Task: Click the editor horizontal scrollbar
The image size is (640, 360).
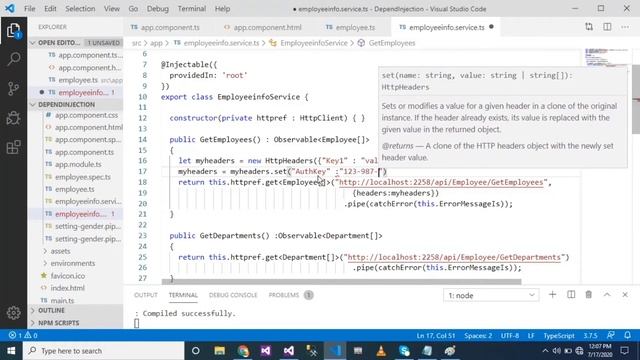Action: [341, 282]
